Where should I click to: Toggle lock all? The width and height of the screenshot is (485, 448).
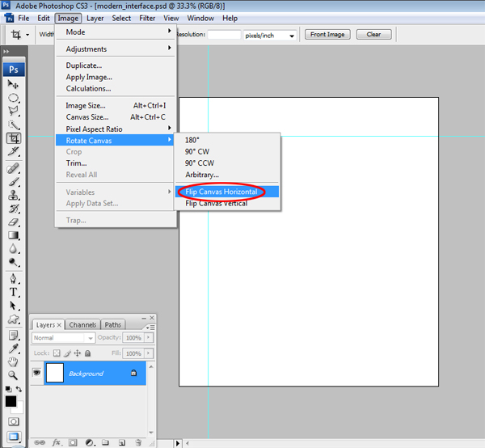pos(88,353)
